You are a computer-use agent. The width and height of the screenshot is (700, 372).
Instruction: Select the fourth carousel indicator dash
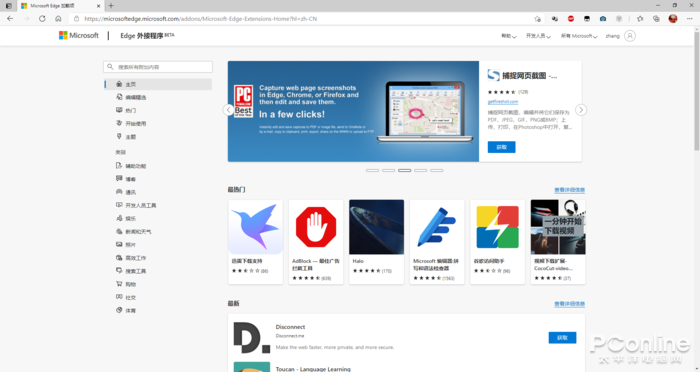click(421, 170)
